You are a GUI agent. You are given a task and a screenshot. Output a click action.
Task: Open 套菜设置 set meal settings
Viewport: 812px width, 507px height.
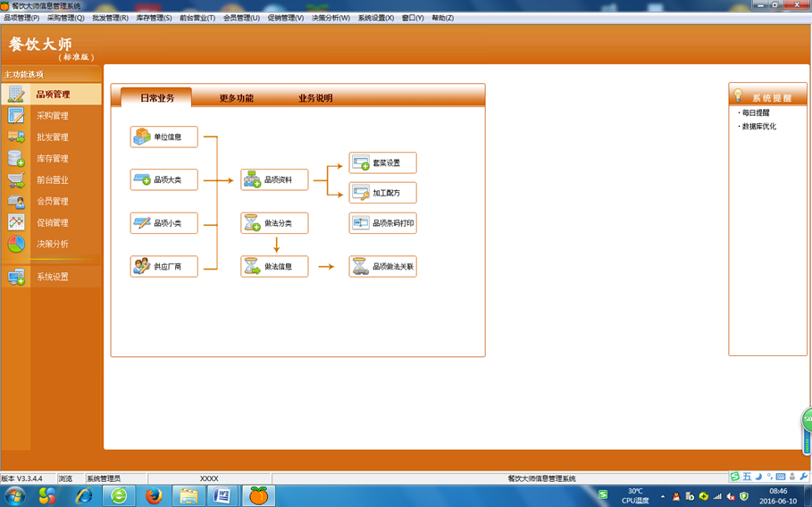click(383, 163)
